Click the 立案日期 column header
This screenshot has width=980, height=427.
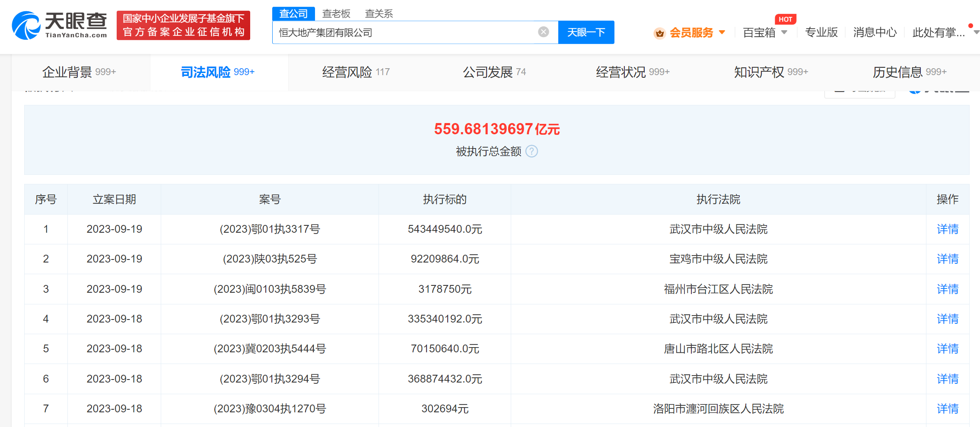click(x=115, y=199)
